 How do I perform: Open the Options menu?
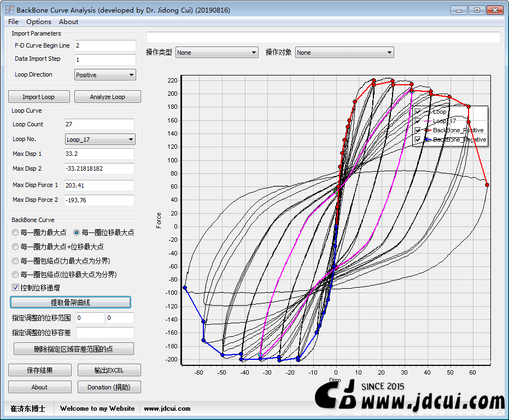(x=39, y=22)
